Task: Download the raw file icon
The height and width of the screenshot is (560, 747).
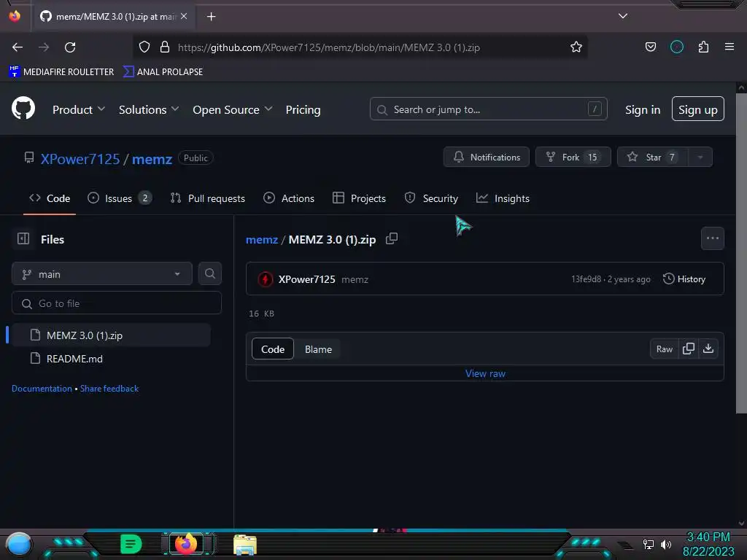Action: [x=708, y=349]
